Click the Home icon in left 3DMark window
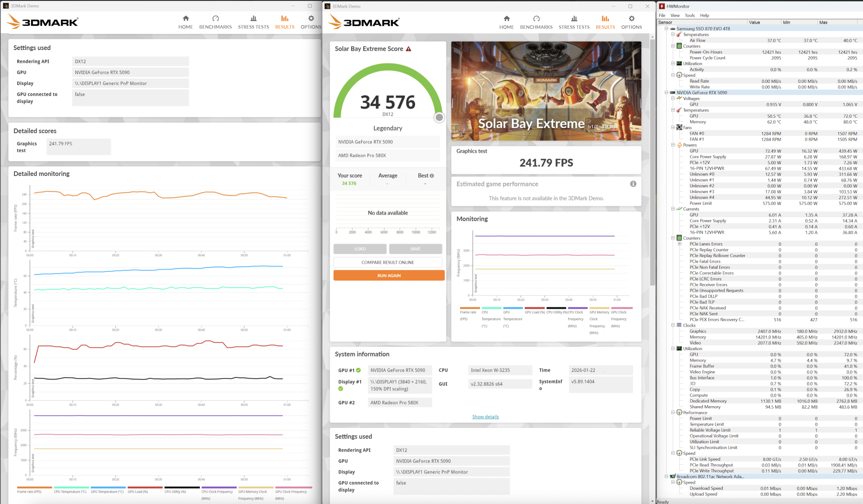The height and width of the screenshot is (504, 863). point(186,19)
